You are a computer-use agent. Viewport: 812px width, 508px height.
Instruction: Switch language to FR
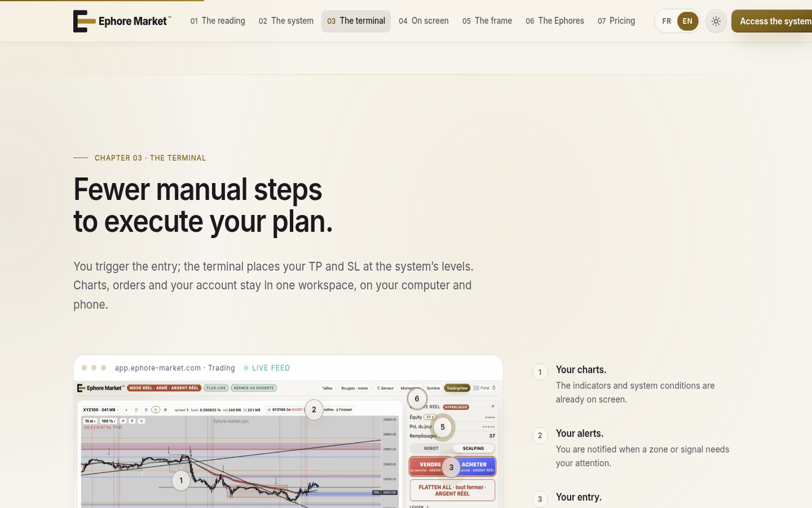(667, 21)
